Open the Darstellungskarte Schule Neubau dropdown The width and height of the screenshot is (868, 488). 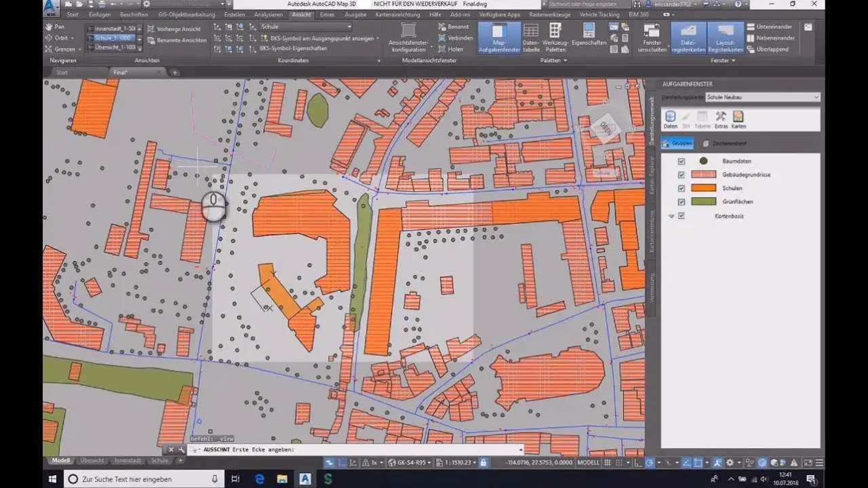coord(763,97)
